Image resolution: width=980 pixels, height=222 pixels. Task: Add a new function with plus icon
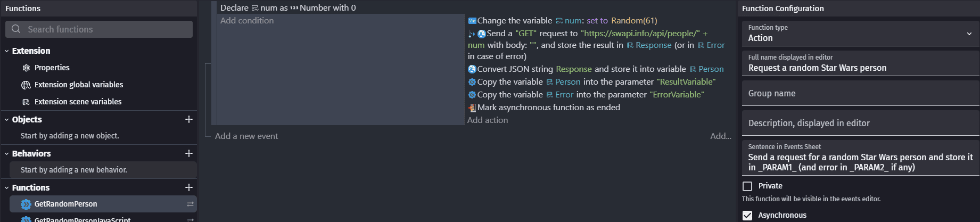click(188, 187)
